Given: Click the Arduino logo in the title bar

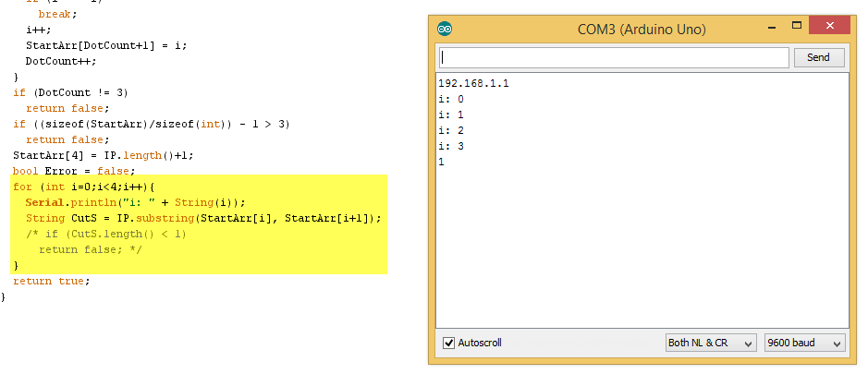Looking at the screenshot, I should [x=445, y=29].
